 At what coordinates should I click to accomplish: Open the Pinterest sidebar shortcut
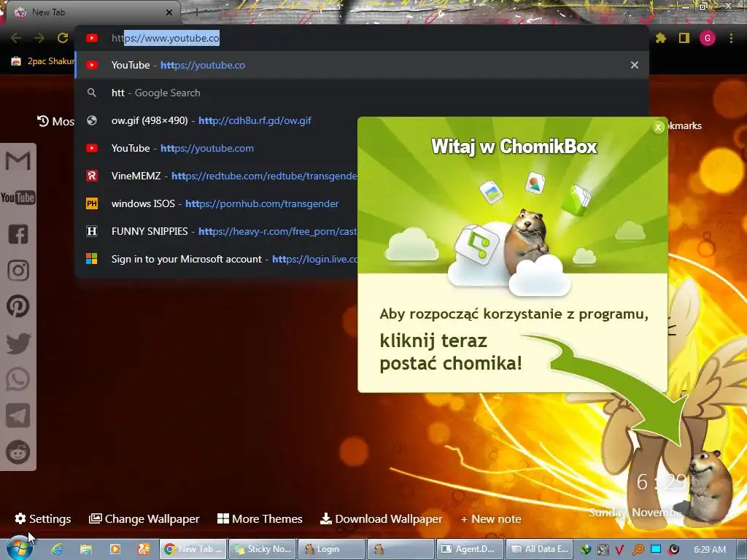tap(18, 307)
